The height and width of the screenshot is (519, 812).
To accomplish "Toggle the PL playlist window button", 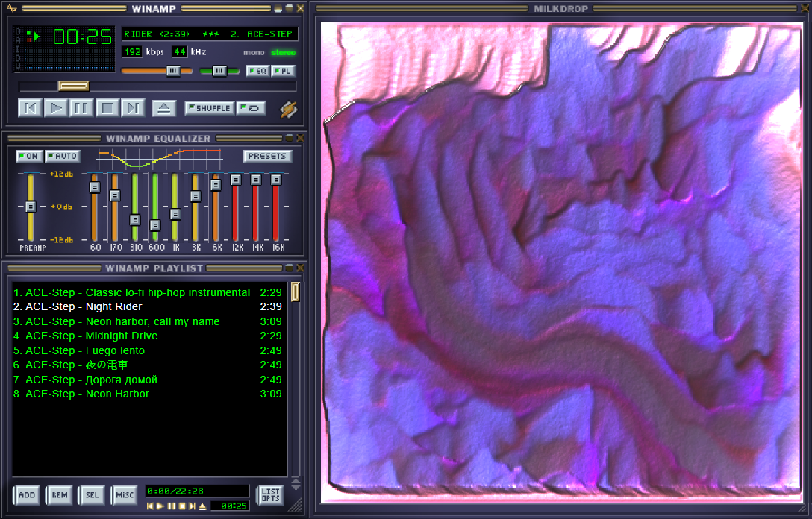I will pyautogui.click(x=283, y=71).
